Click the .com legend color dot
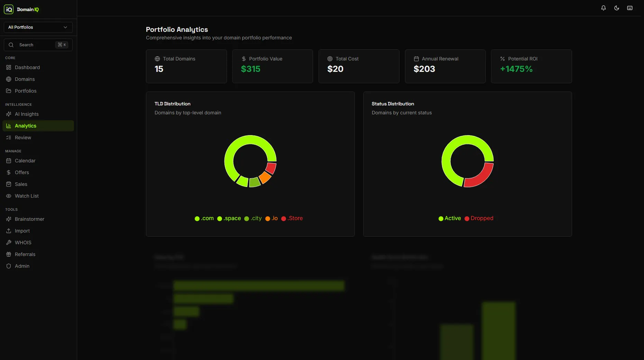 197,219
